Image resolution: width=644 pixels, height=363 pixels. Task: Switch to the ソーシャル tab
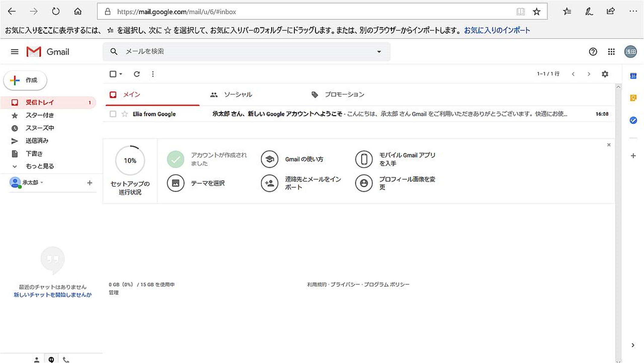click(x=238, y=95)
